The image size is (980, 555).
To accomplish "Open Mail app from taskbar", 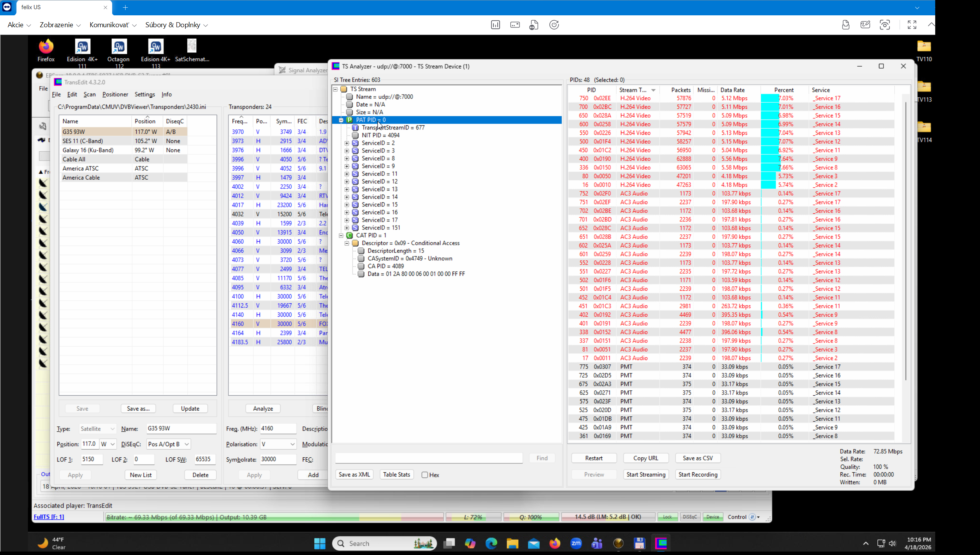I will coord(533,543).
